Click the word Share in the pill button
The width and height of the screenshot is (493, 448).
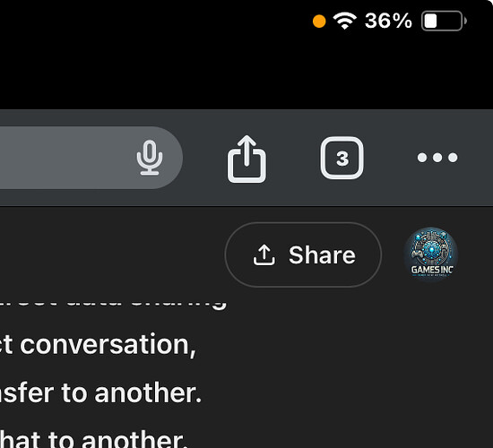pyautogui.click(x=323, y=255)
